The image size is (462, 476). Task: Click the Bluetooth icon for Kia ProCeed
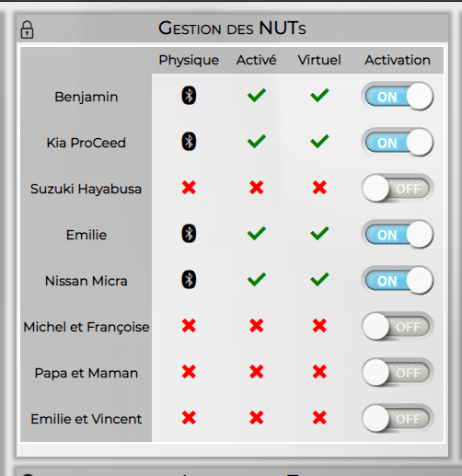pyautogui.click(x=189, y=141)
